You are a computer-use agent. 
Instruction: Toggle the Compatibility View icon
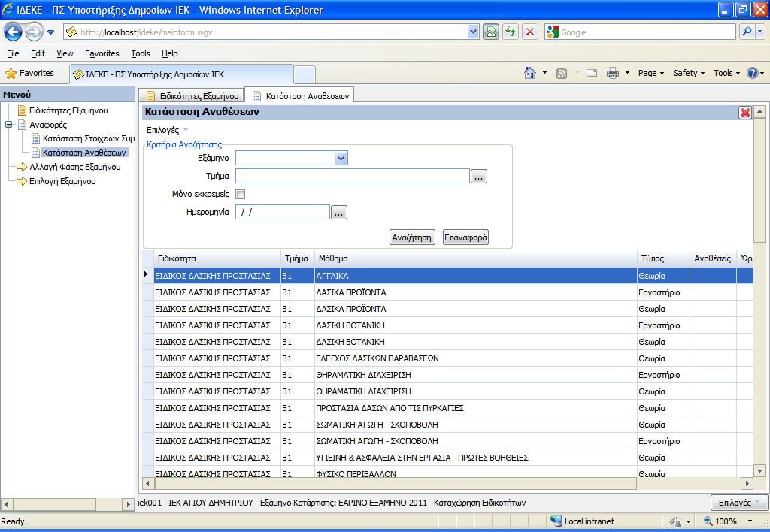tap(490, 32)
